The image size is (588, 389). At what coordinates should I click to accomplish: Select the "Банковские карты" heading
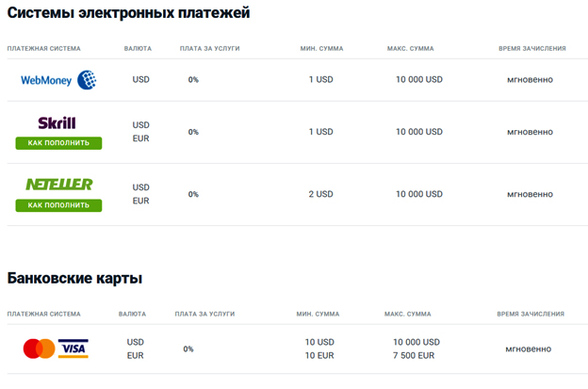point(74,278)
